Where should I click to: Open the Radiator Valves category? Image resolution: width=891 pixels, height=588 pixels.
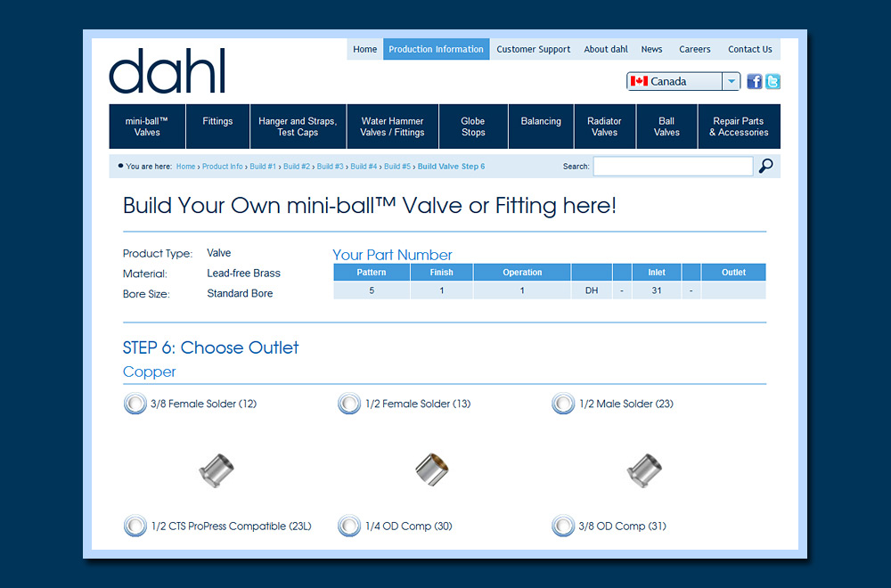pyautogui.click(x=605, y=127)
